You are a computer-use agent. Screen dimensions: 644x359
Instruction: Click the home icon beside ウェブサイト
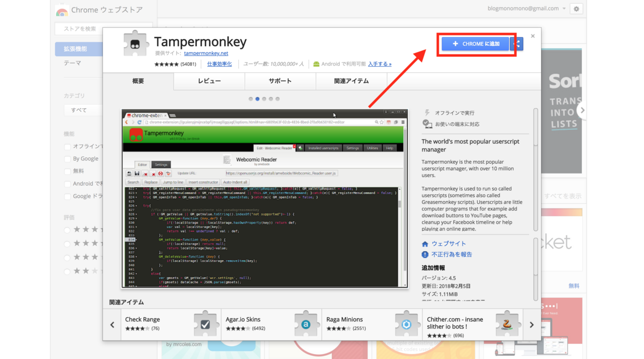425,244
